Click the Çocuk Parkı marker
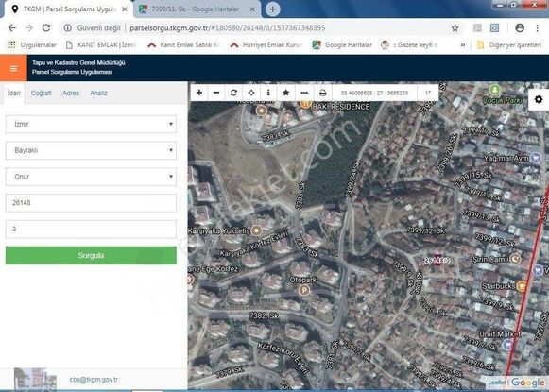Viewport: 549px width, 392px height. point(494,90)
